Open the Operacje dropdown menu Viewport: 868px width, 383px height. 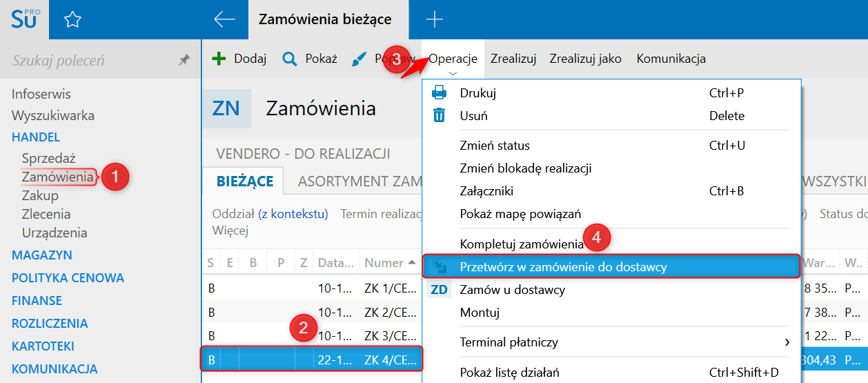[453, 59]
